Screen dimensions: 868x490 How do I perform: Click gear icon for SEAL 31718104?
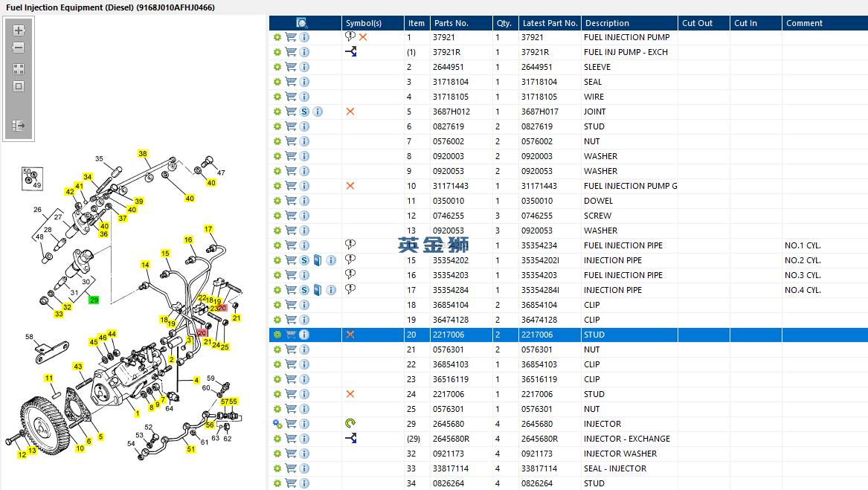tap(277, 82)
